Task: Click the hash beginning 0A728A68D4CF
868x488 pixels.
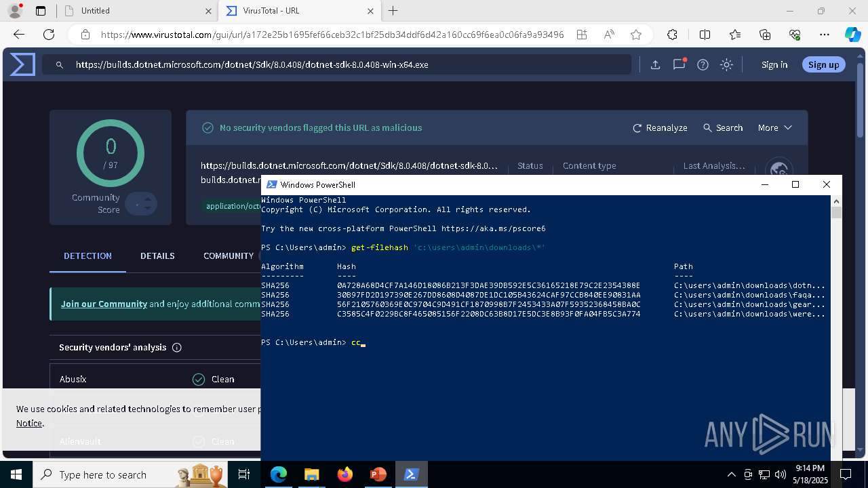Action: click(488, 285)
